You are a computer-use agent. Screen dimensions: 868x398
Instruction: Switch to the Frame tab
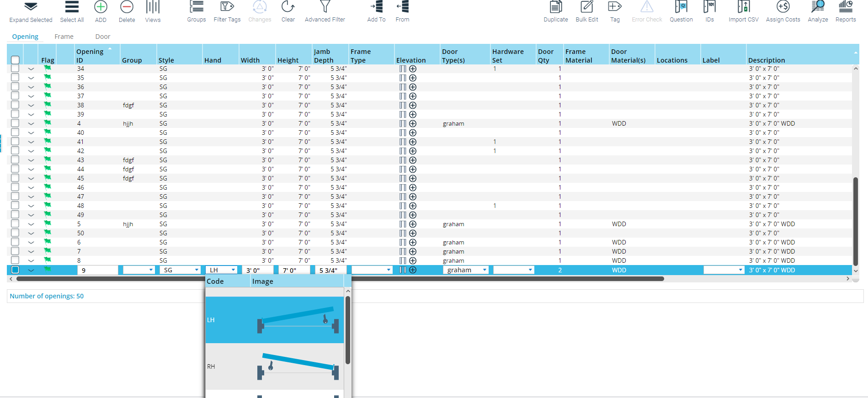coord(64,37)
